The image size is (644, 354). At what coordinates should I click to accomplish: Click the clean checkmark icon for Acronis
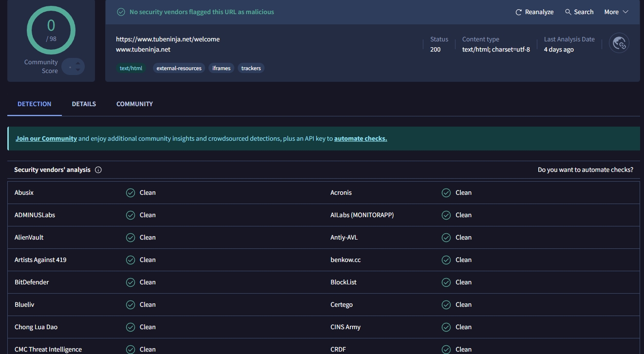(446, 193)
